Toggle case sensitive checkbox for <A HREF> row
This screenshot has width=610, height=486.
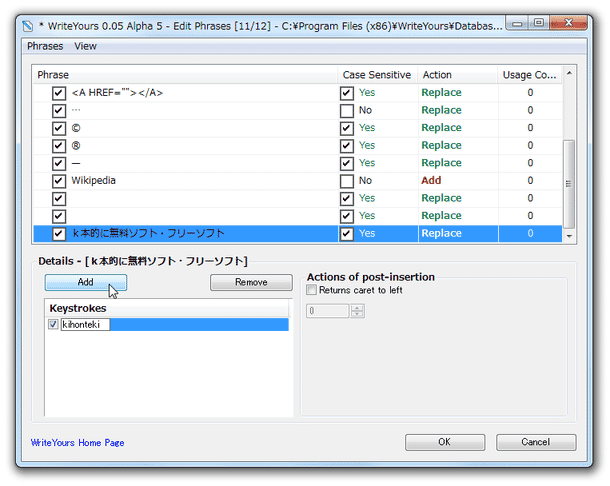click(347, 93)
